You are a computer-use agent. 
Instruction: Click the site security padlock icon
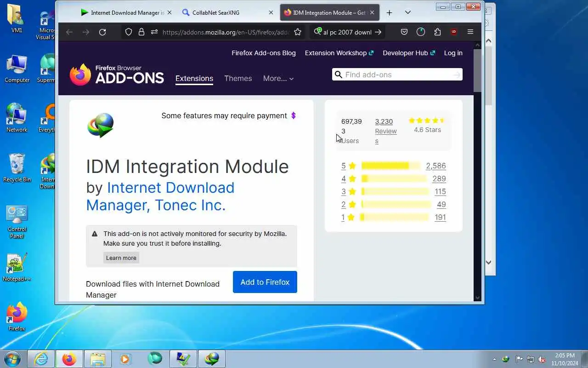point(141,32)
